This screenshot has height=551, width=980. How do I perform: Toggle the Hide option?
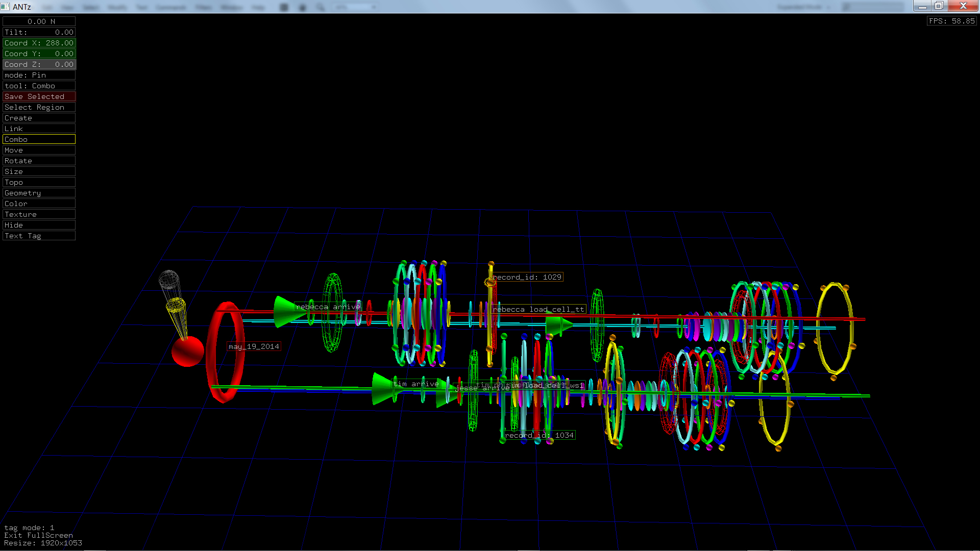[39, 225]
